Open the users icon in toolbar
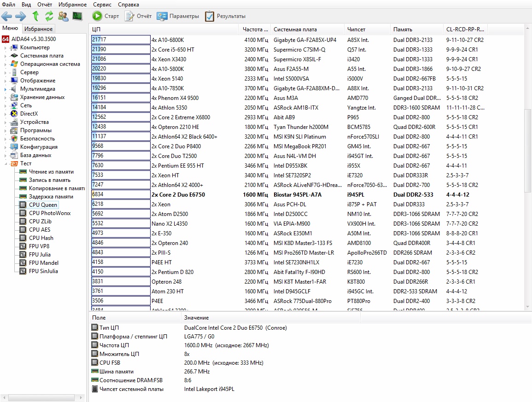 [64, 17]
